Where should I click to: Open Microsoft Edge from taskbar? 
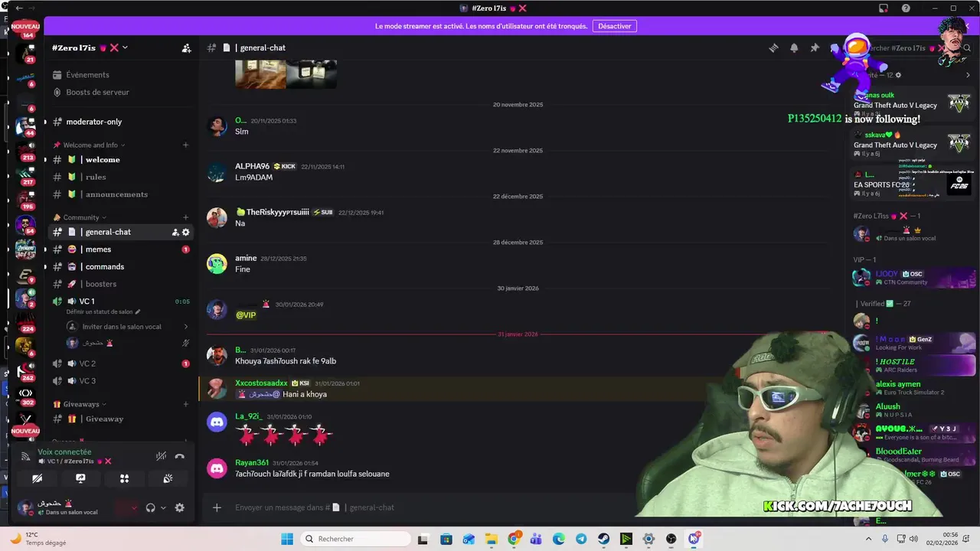tap(559, 539)
